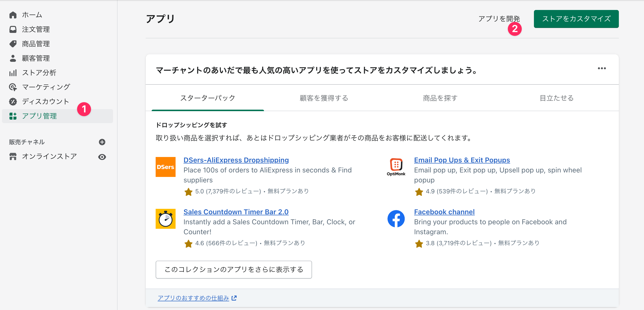Click このコレクションのアプリをさらに表示する button
644x310 pixels.
click(x=234, y=269)
